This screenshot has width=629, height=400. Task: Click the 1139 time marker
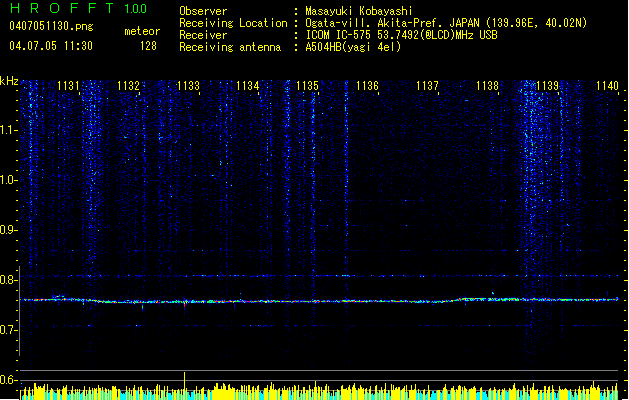point(547,87)
